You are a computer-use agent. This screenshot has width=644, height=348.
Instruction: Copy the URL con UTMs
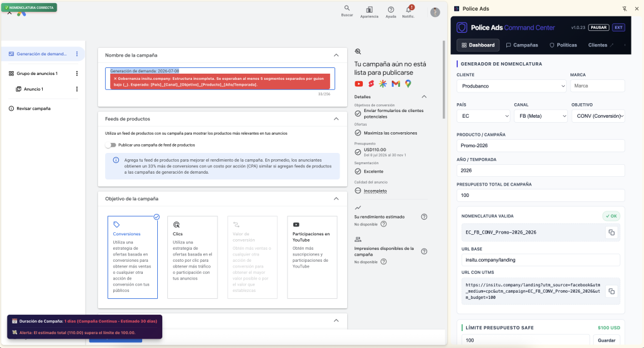coord(611,291)
